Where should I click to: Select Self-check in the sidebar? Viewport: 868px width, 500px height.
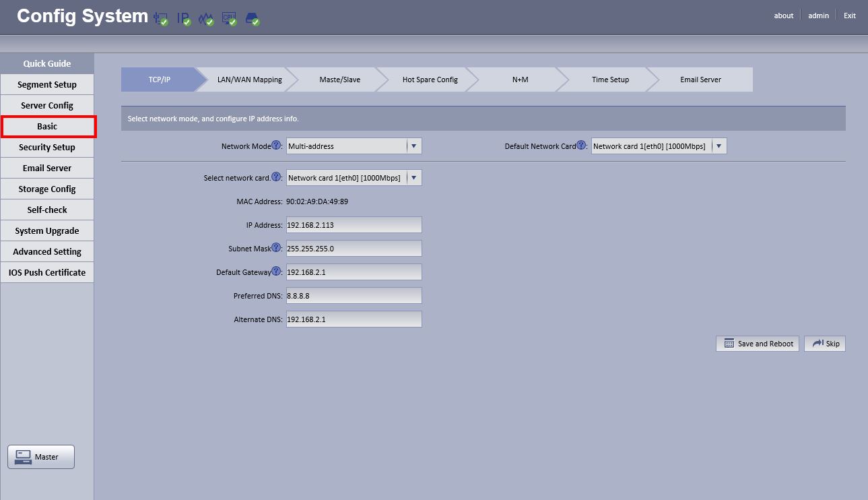pos(47,210)
